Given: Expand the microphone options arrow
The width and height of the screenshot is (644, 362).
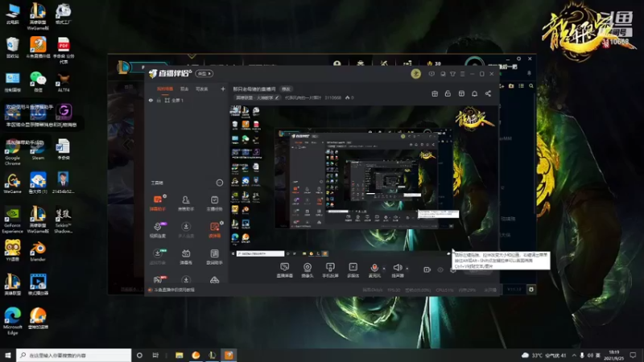Looking at the screenshot, I should [384, 269].
